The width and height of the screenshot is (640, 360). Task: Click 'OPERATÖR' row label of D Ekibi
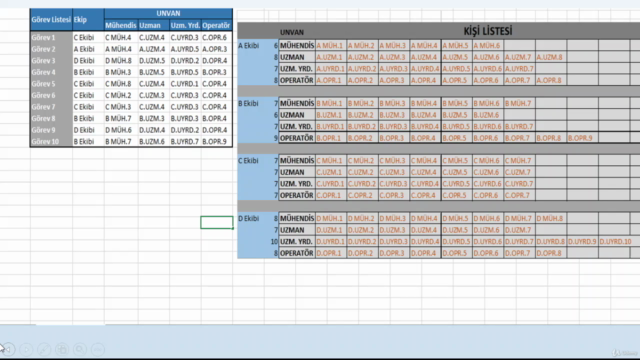(x=297, y=253)
